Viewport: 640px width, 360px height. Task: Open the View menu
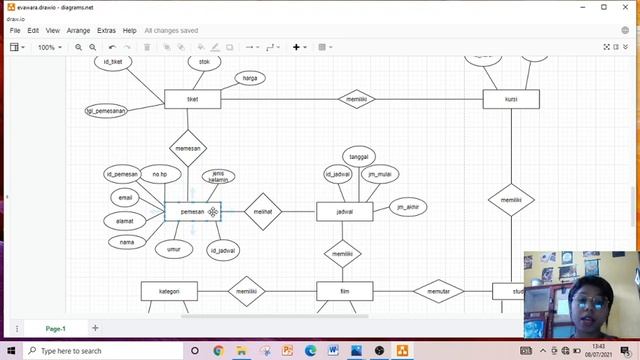click(53, 31)
